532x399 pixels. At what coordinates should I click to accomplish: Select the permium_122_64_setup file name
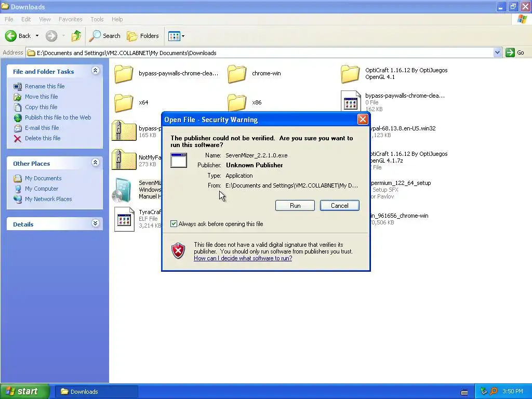pos(401,183)
